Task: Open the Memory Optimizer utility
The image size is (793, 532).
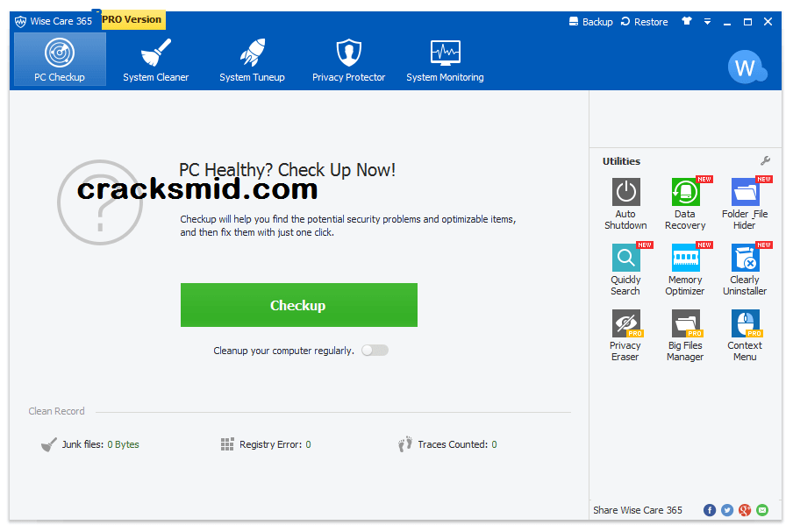Action: point(685,269)
